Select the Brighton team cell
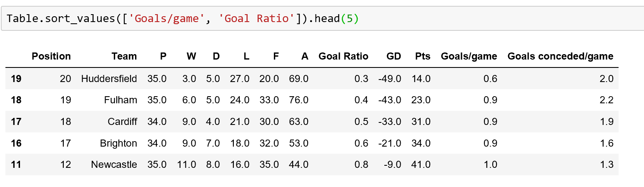 (118, 143)
